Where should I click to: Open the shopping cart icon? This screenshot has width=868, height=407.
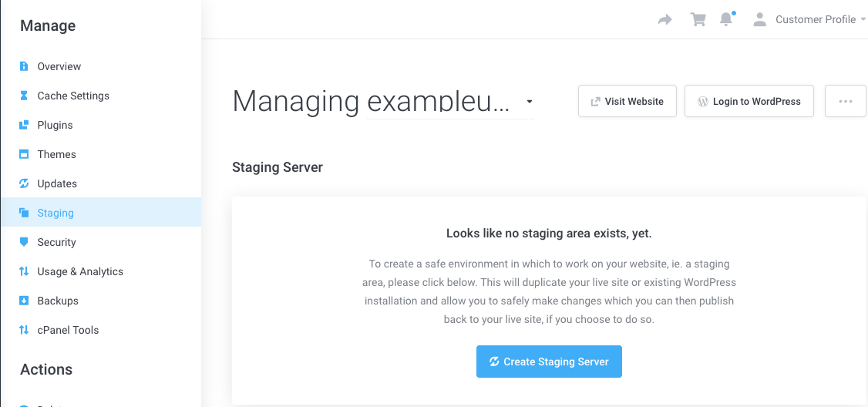tap(698, 19)
